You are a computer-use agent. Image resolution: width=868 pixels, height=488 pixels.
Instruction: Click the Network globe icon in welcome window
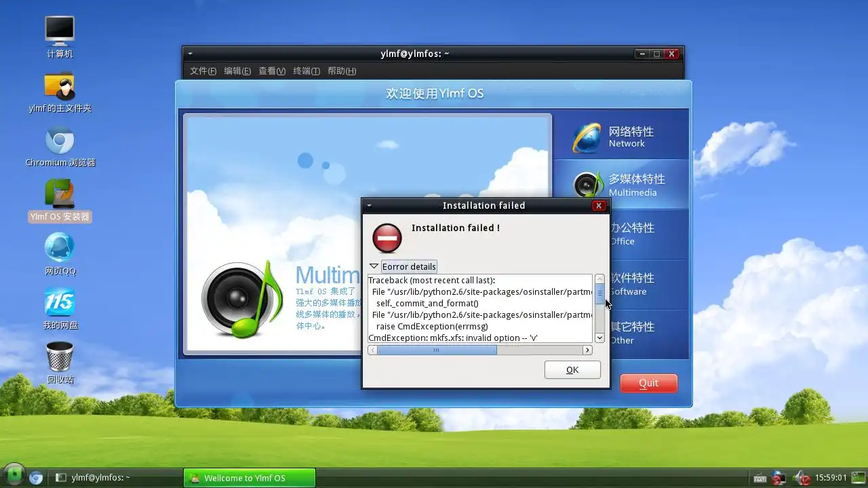click(x=586, y=138)
